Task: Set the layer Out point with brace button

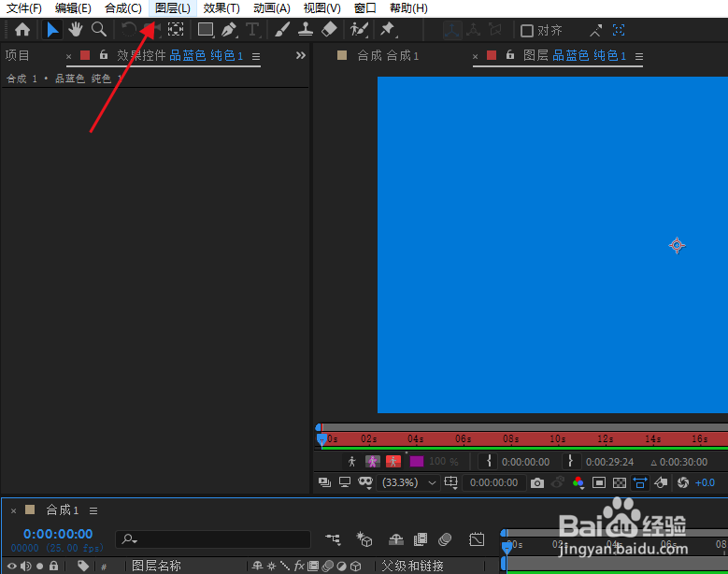Action: click(x=570, y=462)
